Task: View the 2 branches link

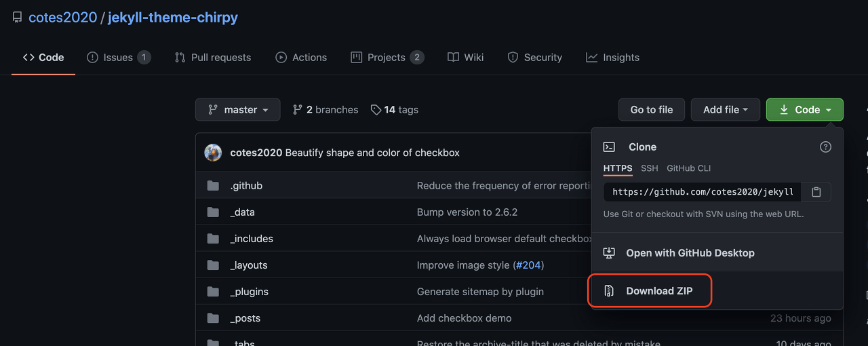Action: [325, 110]
